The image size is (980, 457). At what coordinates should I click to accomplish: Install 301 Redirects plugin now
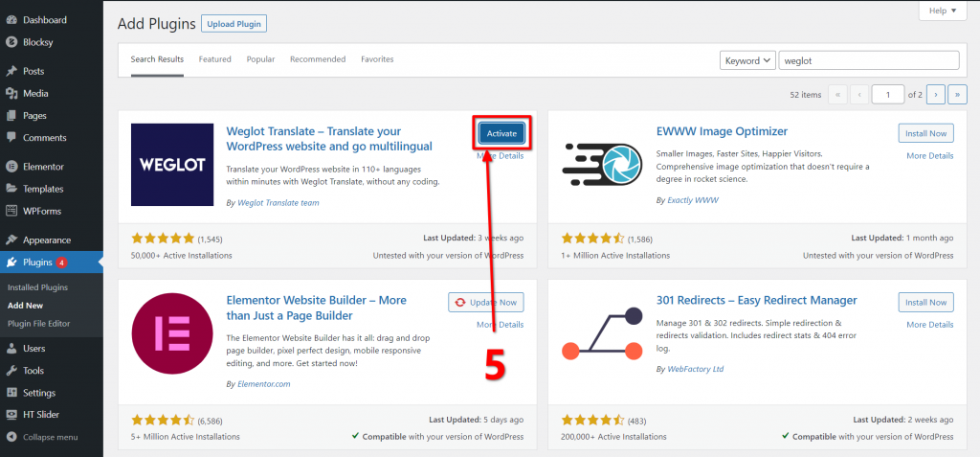pyautogui.click(x=926, y=303)
